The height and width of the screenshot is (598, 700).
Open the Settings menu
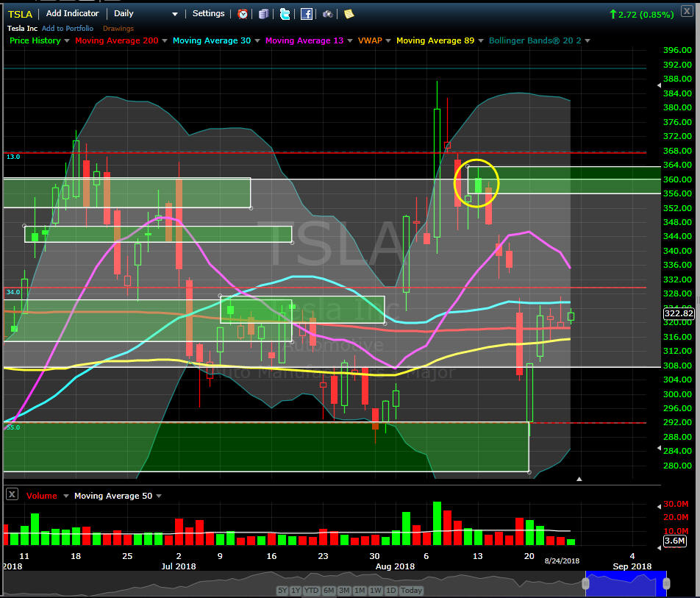(x=208, y=13)
